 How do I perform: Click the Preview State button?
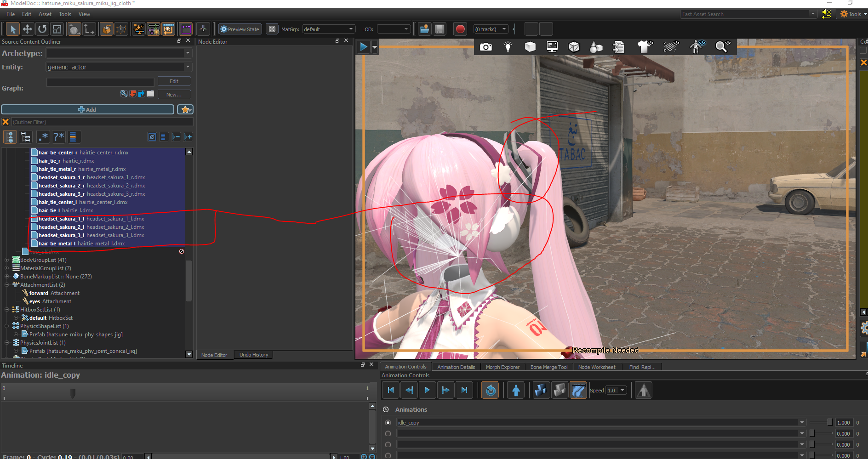click(x=240, y=29)
